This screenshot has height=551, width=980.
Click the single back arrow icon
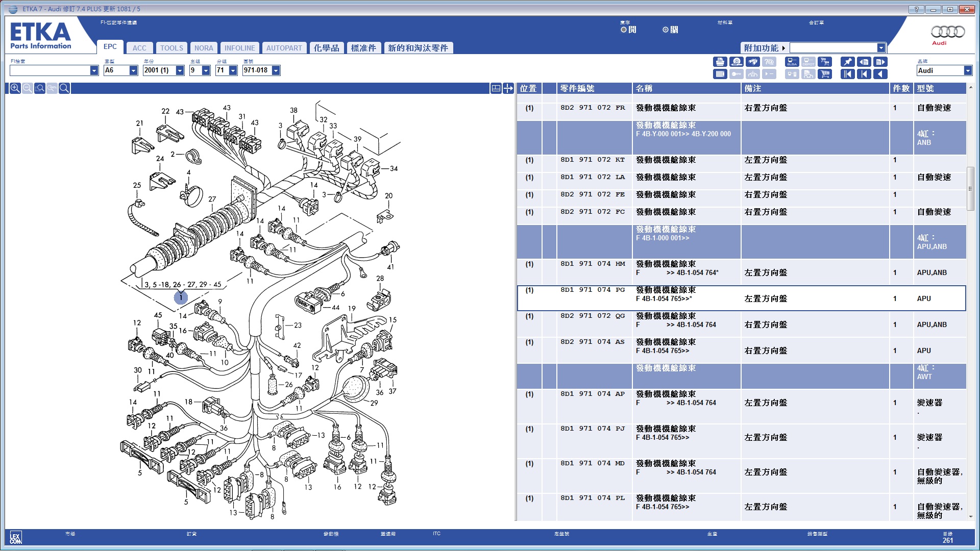coord(880,74)
